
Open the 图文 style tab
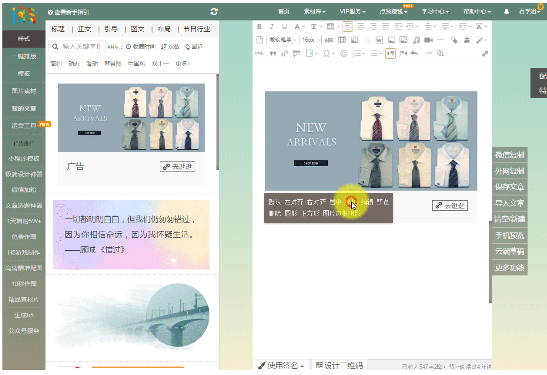pyautogui.click(x=137, y=29)
